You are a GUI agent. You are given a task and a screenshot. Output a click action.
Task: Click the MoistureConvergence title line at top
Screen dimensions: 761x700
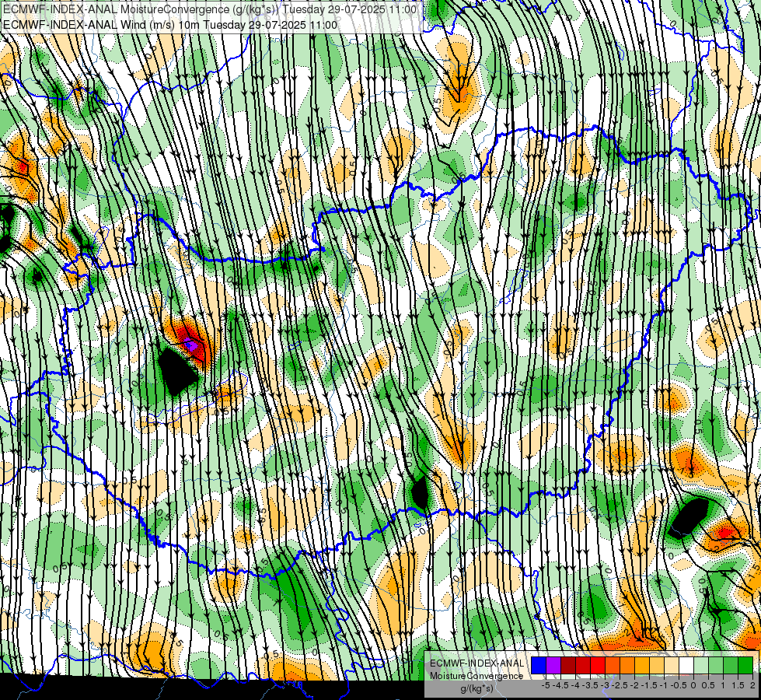(209, 9)
